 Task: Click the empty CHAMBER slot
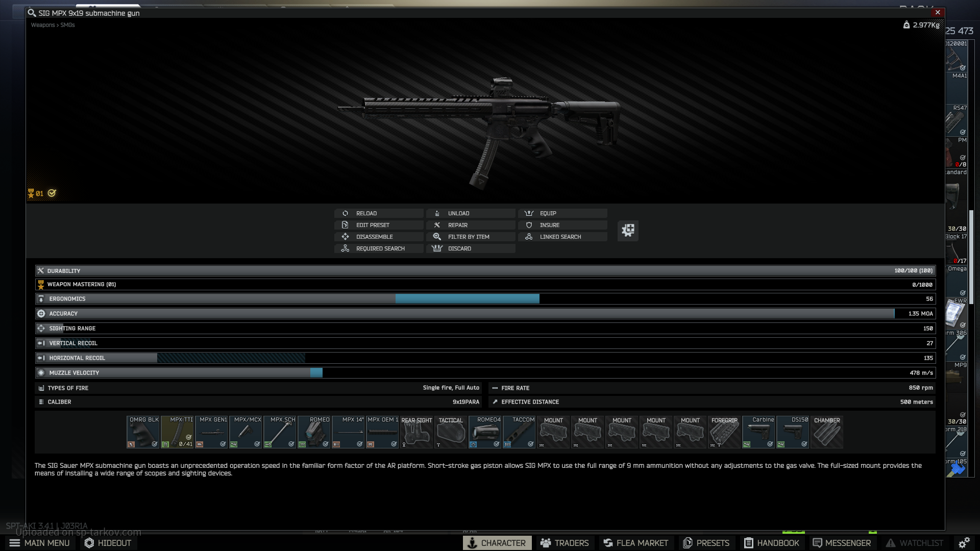pyautogui.click(x=827, y=432)
